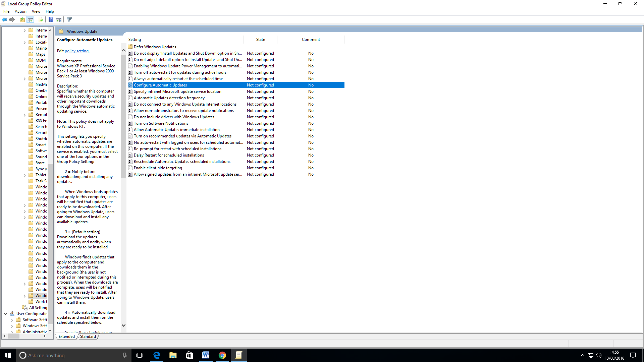Collapse the User Configuration node
This screenshot has width=644, height=362.
[6, 314]
